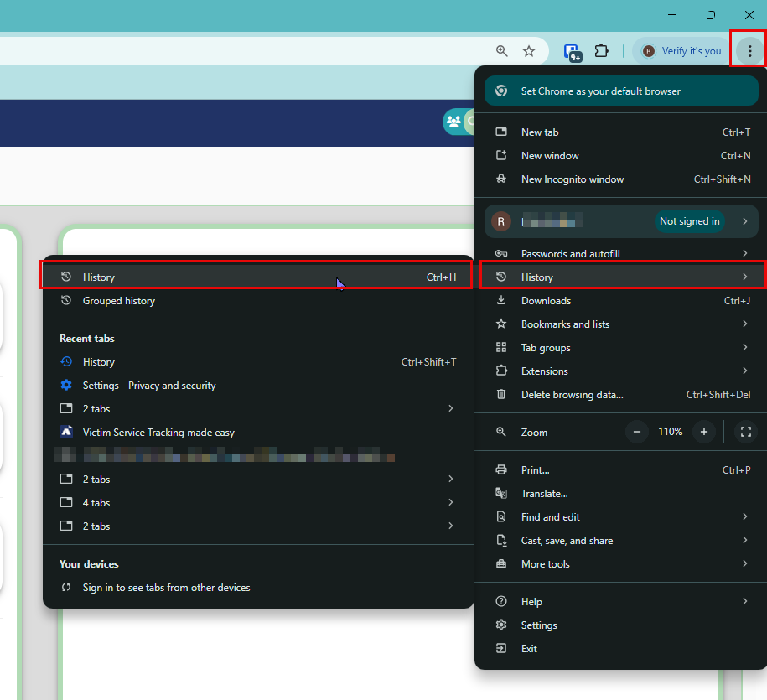Open History submenu in Chrome menu
Viewport: 767px width, 700px height.
(x=621, y=277)
